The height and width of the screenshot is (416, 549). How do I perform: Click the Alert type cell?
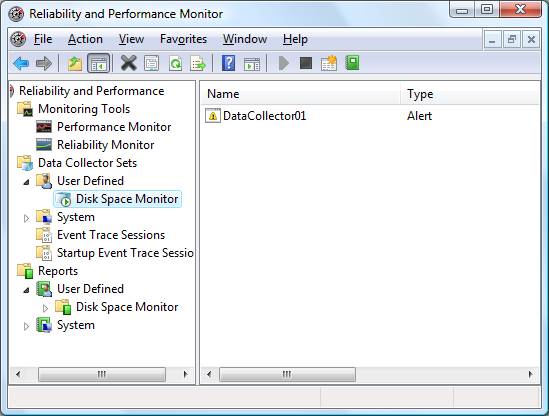(x=419, y=116)
